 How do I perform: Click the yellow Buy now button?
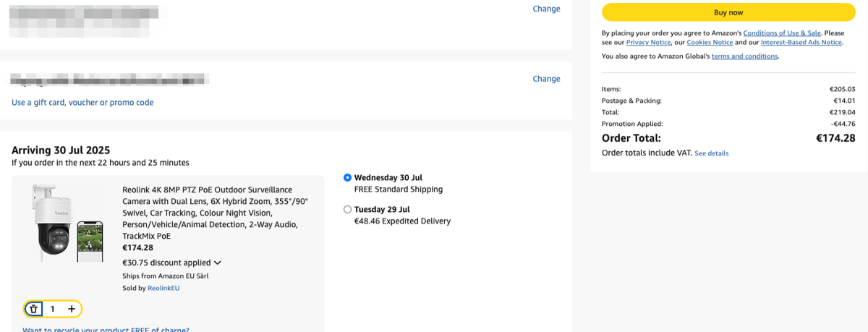pos(728,12)
